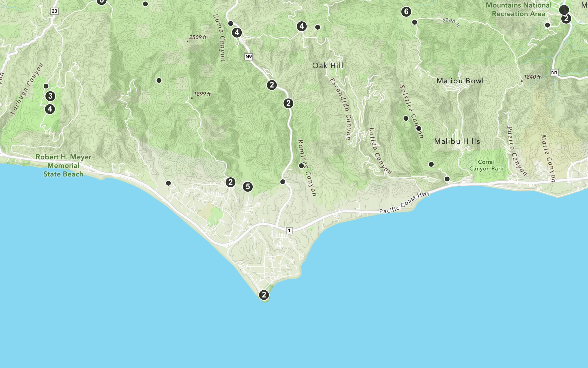Click the N9 road shield
The image size is (588, 368).
tap(249, 57)
